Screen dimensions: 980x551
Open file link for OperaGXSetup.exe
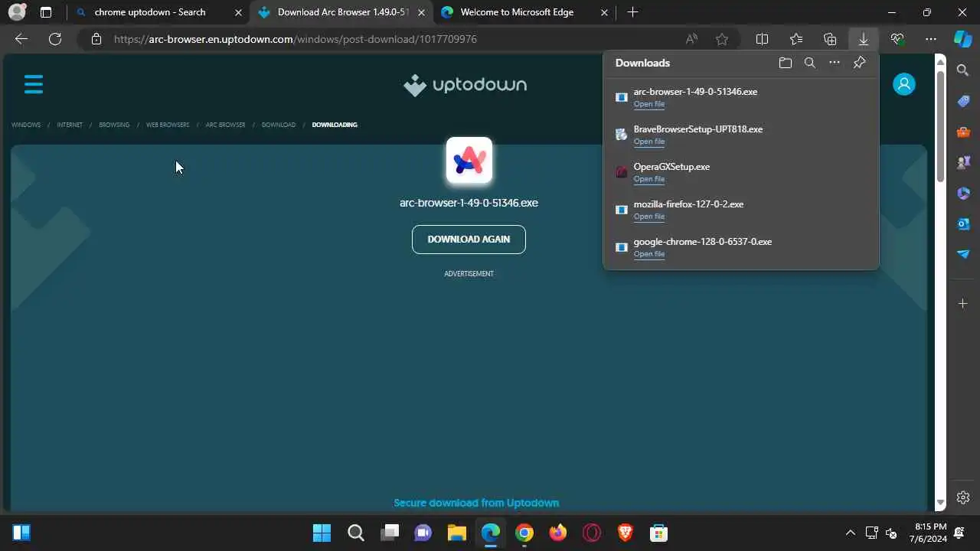tap(649, 179)
